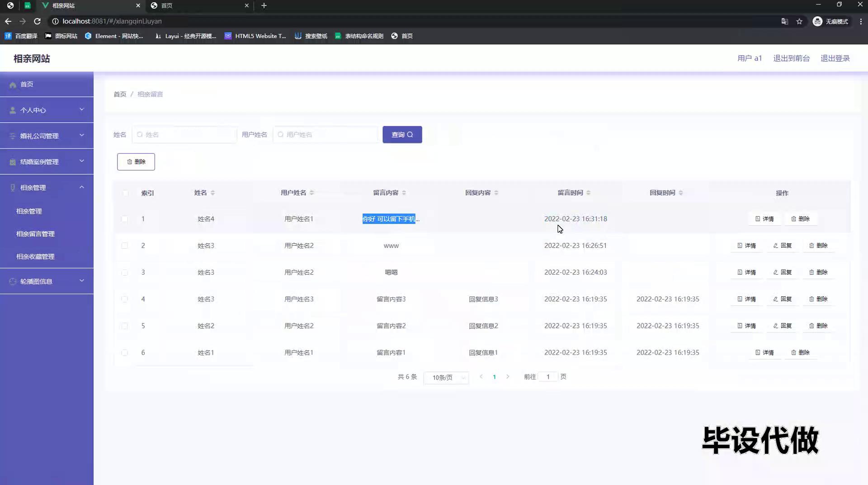The image size is (868, 485).
Task: Toggle the select-all checkbox in table header
Action: point(125,193)
